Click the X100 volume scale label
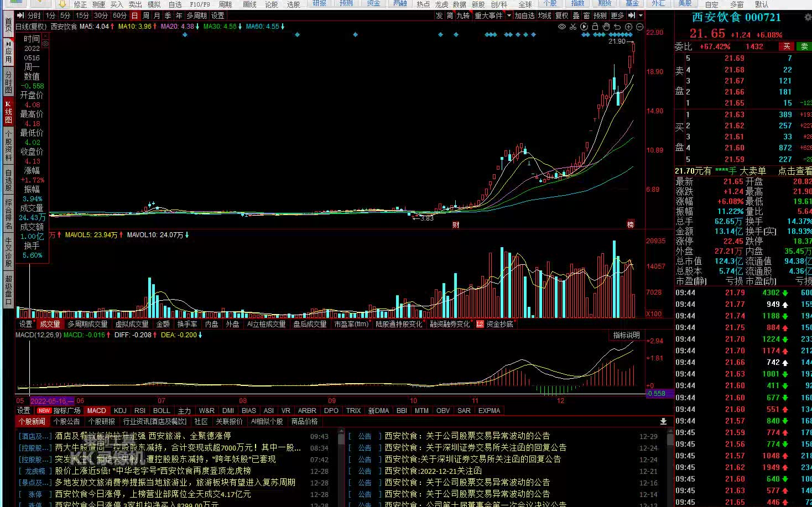Screen dimensions: 812x507 pyautogui.click(x=654, y=313)
